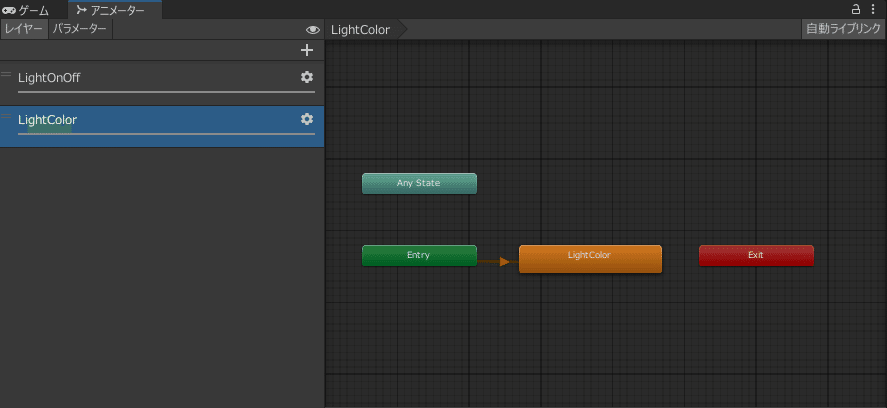This screenshot has height=408, width=887.
Task: Switch to the パラメーター tab
Action: click(x=80, y=29)
